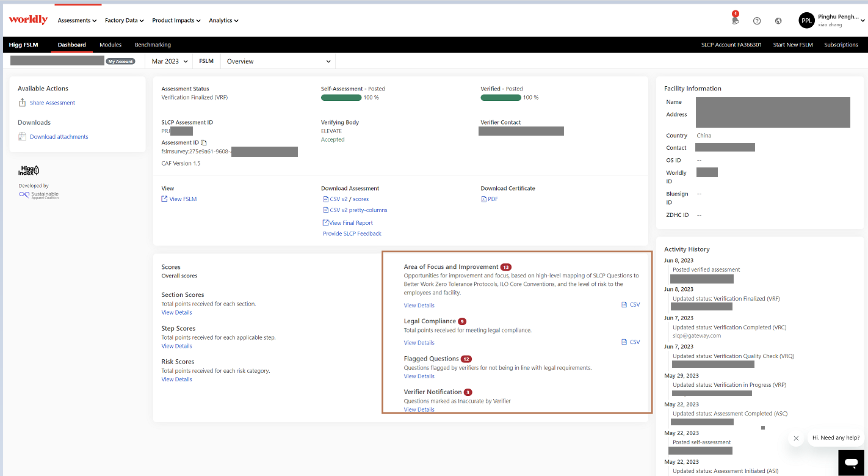Switch to the Modules tab

[110, 45]
